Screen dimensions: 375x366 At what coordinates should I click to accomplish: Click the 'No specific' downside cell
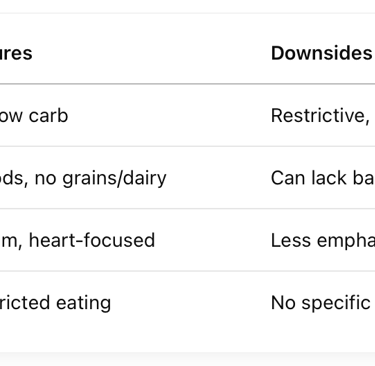pos(321,303)
